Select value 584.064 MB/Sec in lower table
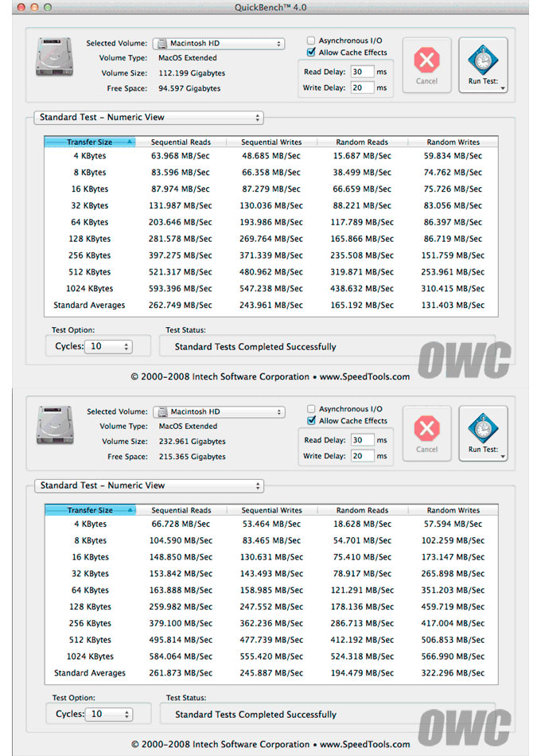The image size is (541, 756). point(181,657)
